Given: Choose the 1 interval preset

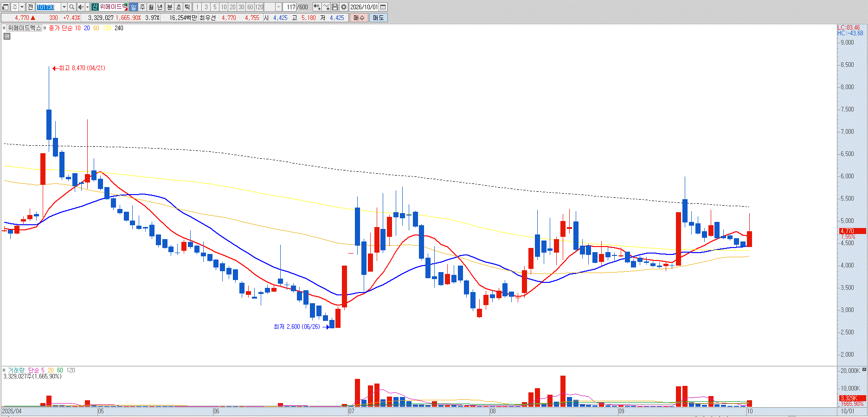Looking at the screenshot, I should pyautogui.click(x=197, y=7).
